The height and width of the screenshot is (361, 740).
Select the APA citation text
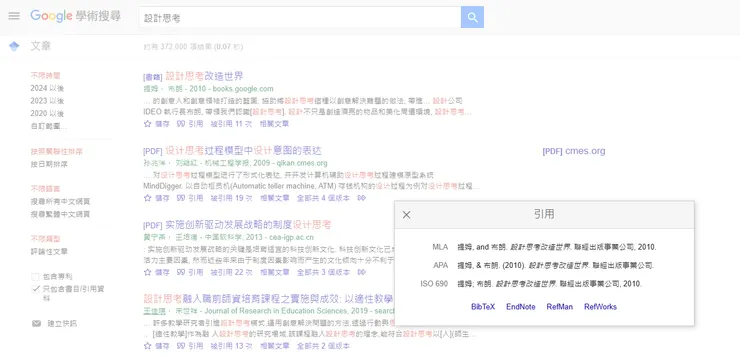pyautogui.click(x=555, y=265)
